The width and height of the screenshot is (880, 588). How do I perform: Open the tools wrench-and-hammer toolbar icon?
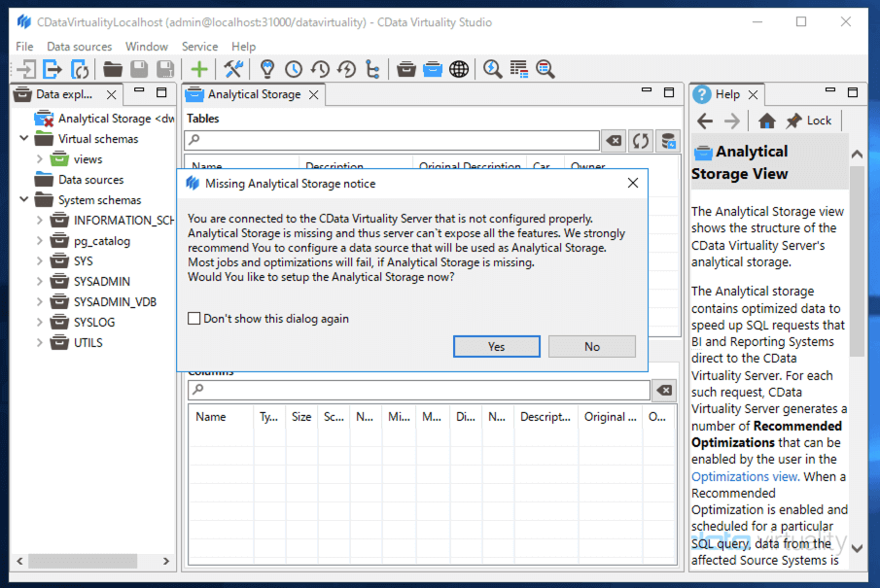pos(233,69)
